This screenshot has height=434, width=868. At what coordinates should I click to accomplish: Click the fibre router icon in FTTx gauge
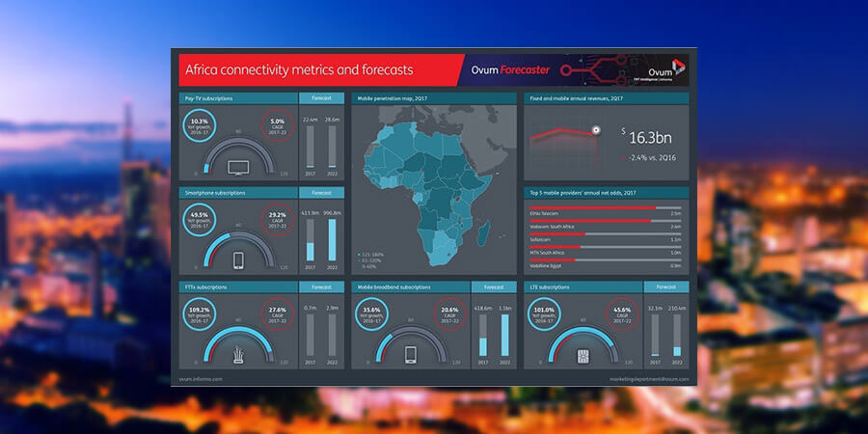238,355
